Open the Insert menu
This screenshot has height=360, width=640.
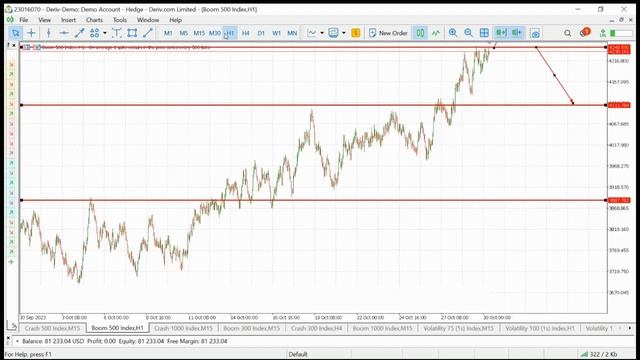coord(68,20)
